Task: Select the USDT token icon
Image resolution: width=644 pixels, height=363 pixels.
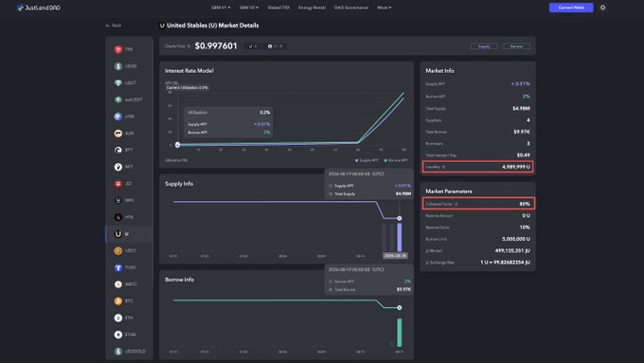Action: click(x=118, y=83)
